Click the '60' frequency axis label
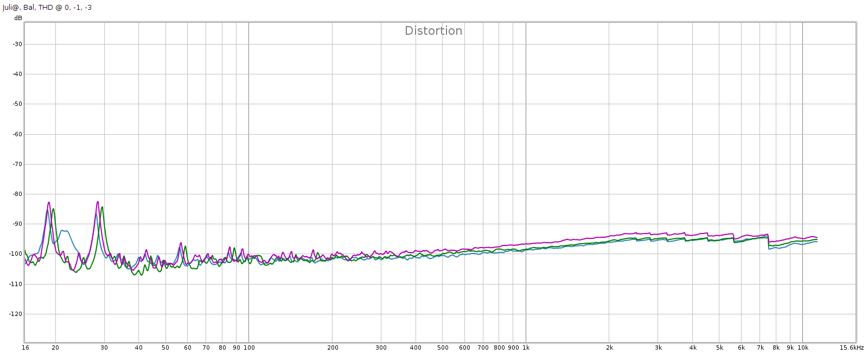 click(x=188, y=348)
